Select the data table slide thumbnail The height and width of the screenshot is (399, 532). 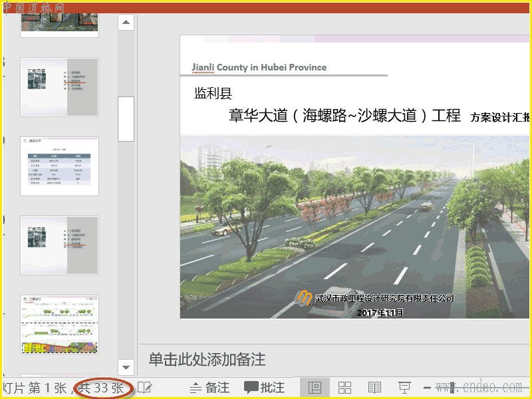pyautogui.click(x=59, y=166)
